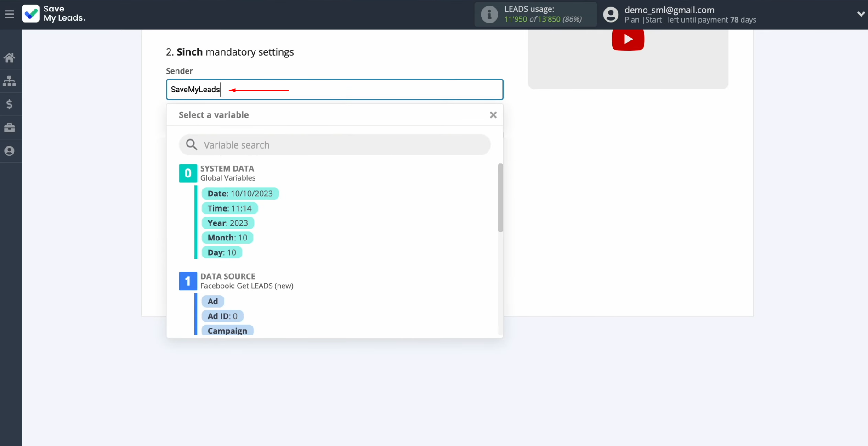868x446 pixels.
Task: Insert the Day: 10 variable
Action: 221,252
